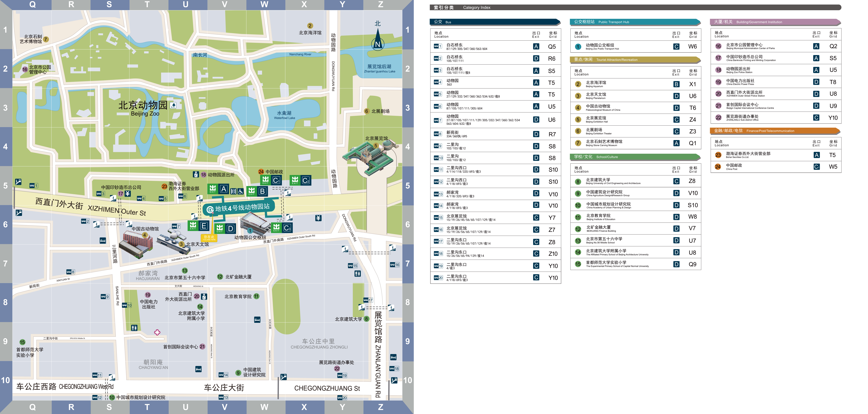Click the Exit A icon on the map
The image size is (868, 414).
coord(218,189)
